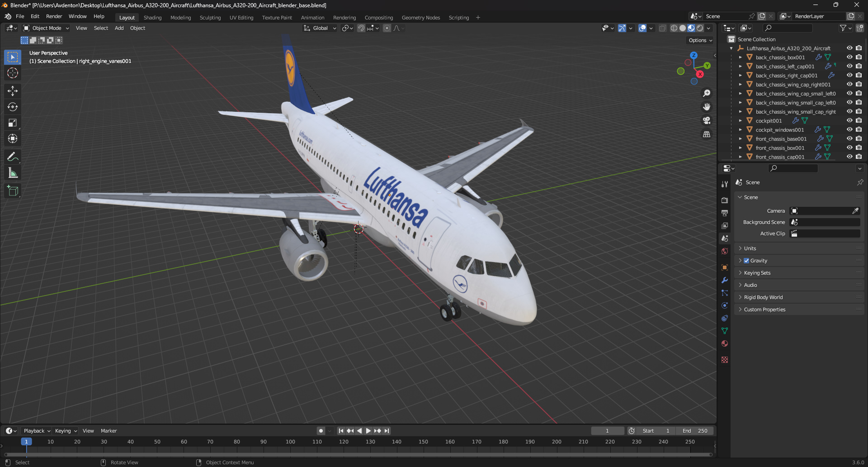Image resolution: width=868 pixels, height=467 pixels.
Task: Select the Select Box tool
Action: coord(13,57)
